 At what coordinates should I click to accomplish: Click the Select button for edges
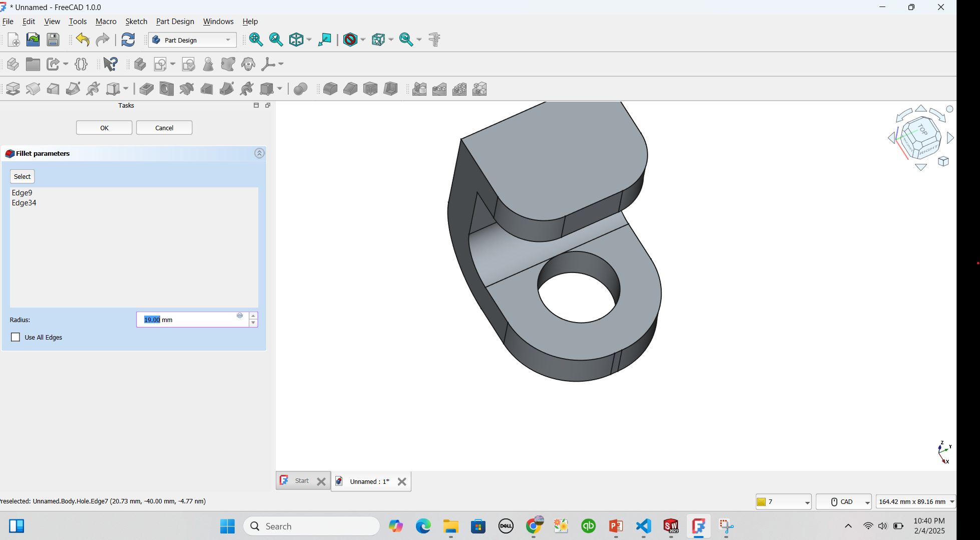(22, 176)
